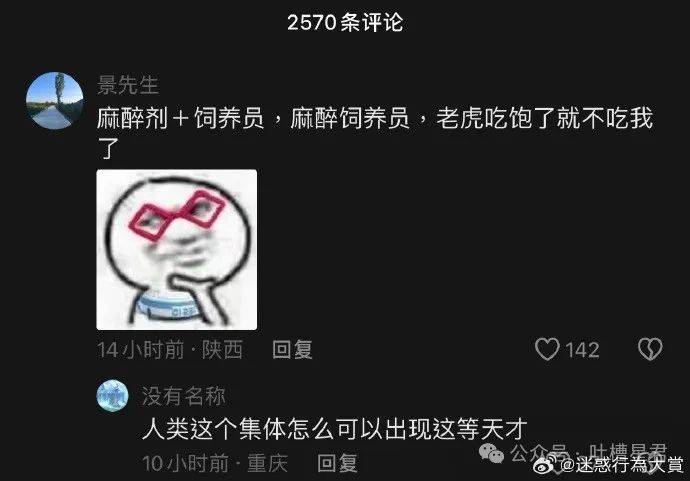Viewport: 690px width, 481px height.
Task: Tap the broken-heart dislike icon
Action: 650,349
